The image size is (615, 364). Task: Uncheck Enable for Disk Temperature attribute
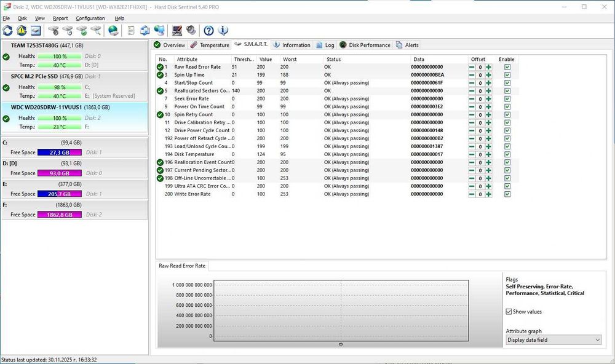click(507, 154)
